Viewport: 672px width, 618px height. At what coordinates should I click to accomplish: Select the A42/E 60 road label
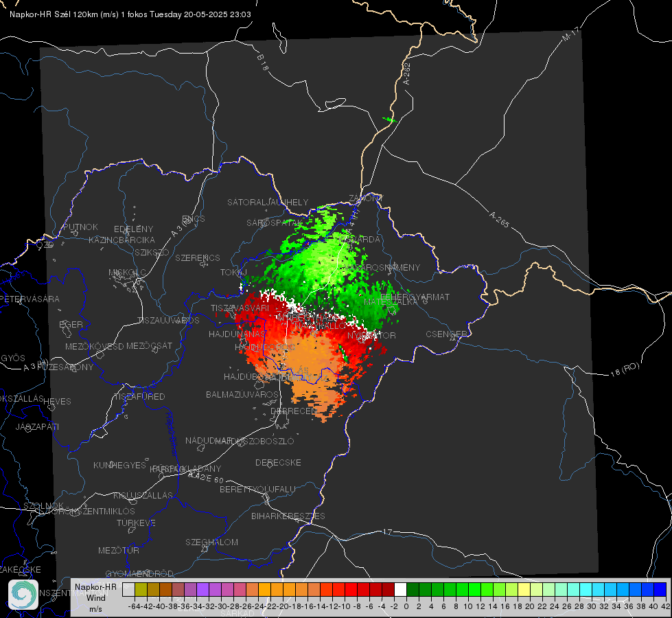pyautogui.click(x=206, y=477)
